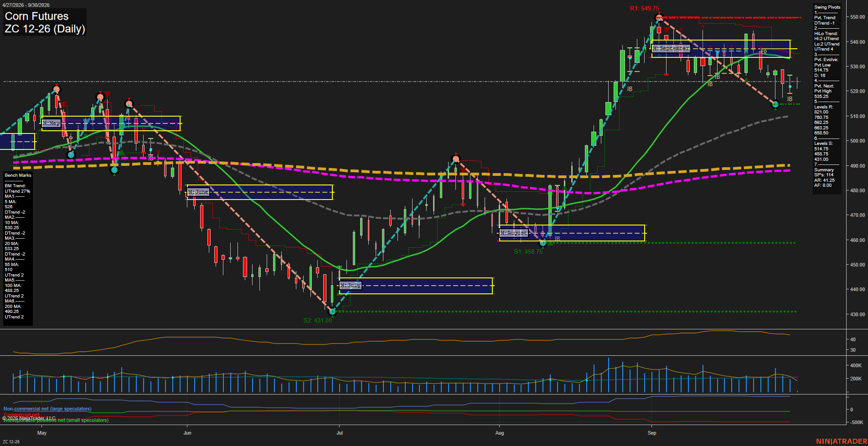Click the BM Trend entry in Bench Marks
868x446 pixels.
click(x=15, y=186)
